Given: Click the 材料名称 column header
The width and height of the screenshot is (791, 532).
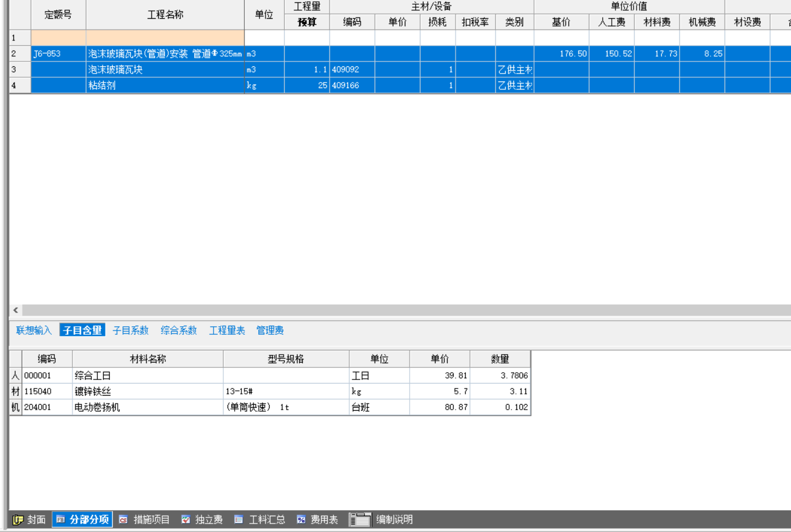Looking at the screenshot, I should click(x=148, y=359).
